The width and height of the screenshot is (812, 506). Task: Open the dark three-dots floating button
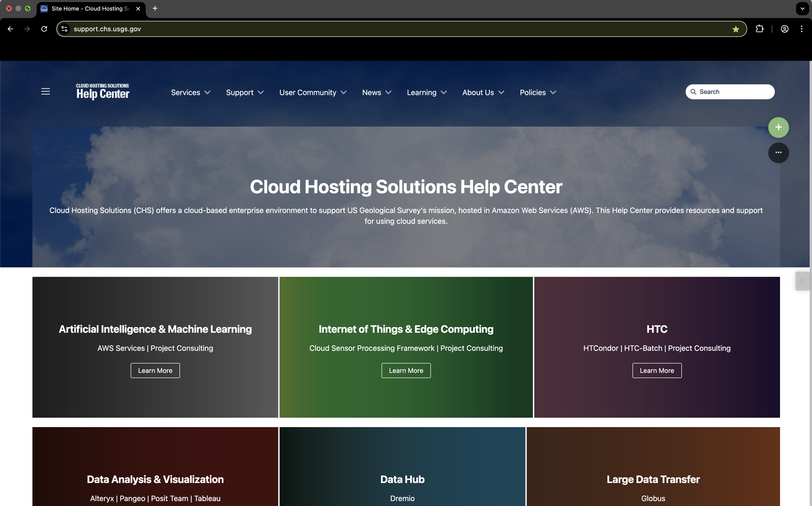click(778, 153)
